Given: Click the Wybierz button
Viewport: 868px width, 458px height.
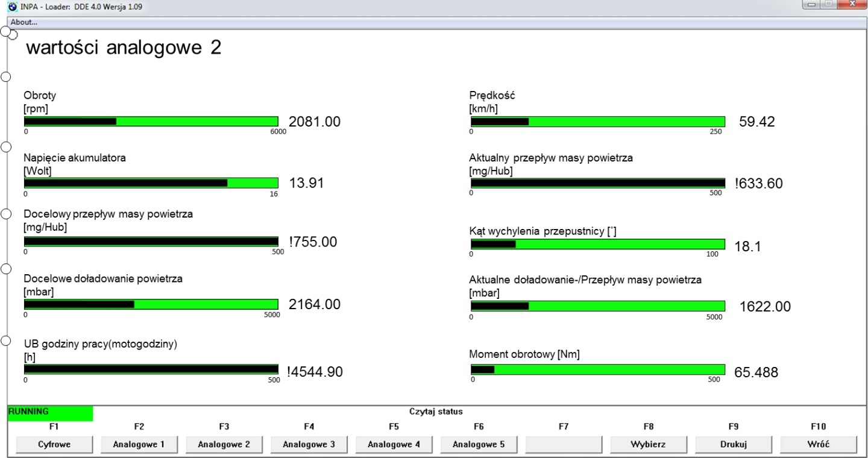Looking at the screenshot, I should coord(649,445).
